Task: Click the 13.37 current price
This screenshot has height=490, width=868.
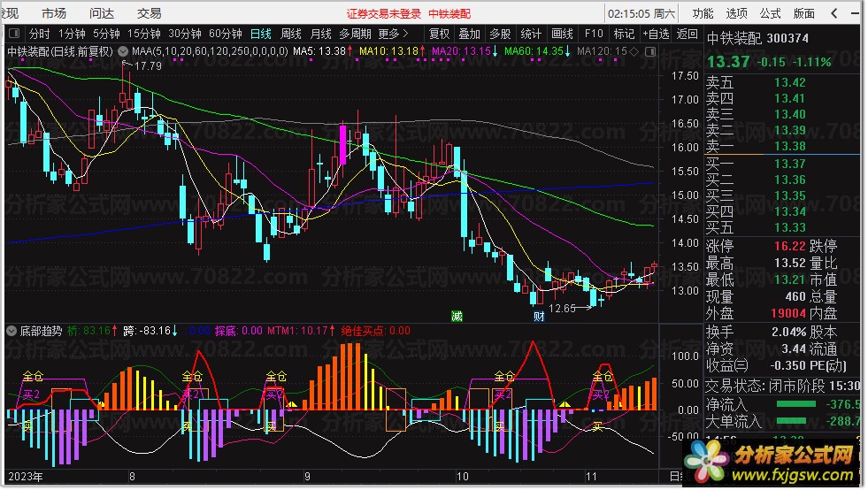Action: tap(728, 61)
